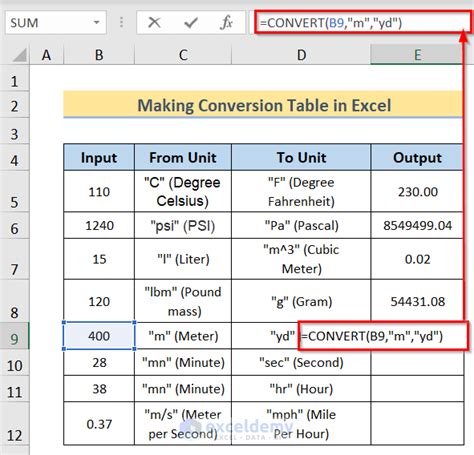
Task: Select output cell 0.02
Action: tap(417, 259)
